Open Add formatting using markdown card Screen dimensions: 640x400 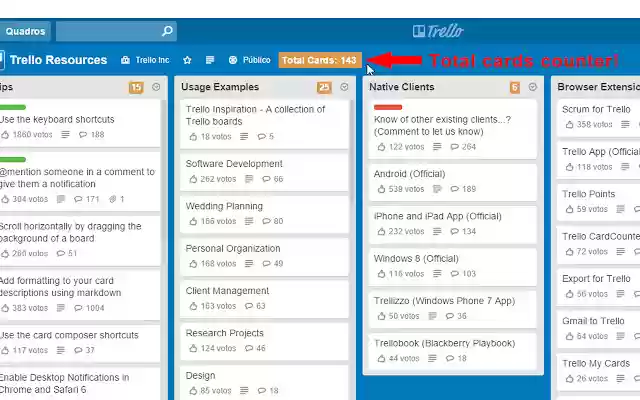(x=80, y=295)
